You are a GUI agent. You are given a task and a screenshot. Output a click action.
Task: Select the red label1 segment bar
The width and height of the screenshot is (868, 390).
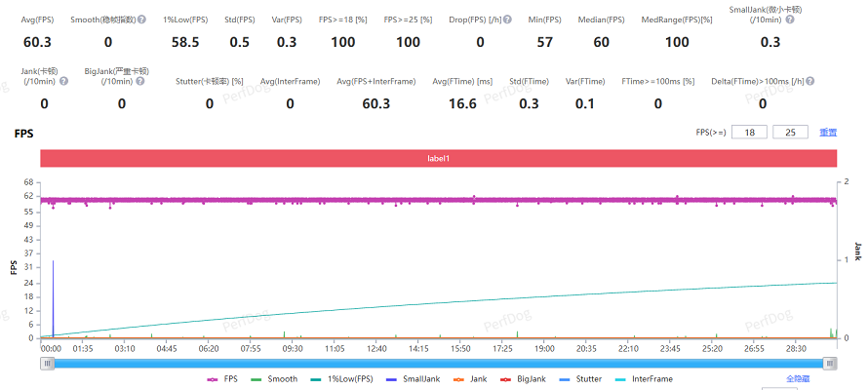pos(439,158)
